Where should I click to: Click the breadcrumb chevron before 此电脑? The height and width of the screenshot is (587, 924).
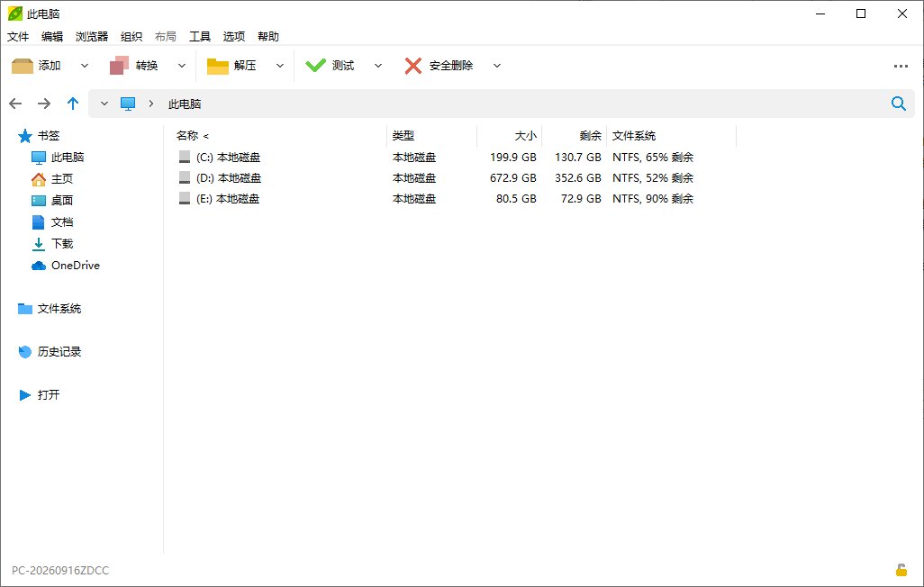click(151, 104)
